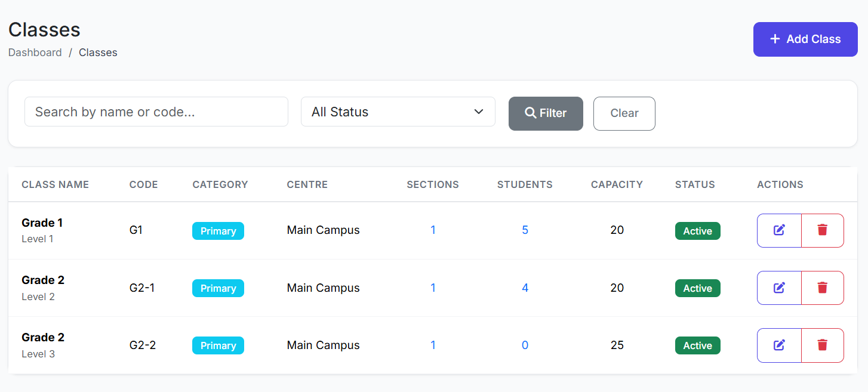
Task: Edit the Grade 1 class row
Action: [779, 230]
